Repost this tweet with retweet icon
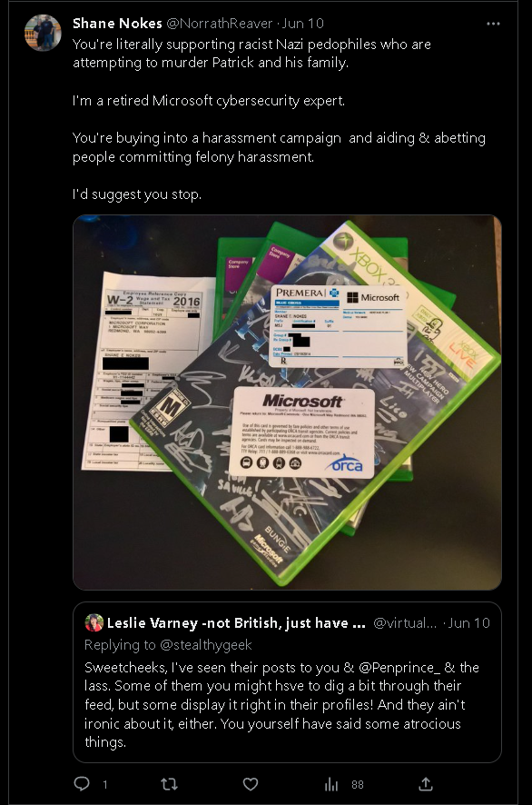The height and width of the screenshot is (805, 532). click(x=169, y=784)
